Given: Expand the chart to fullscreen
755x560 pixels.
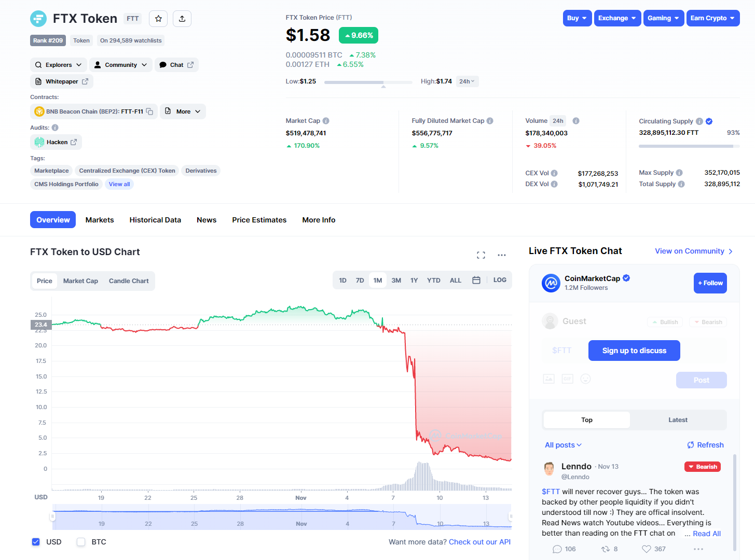Looking at the screenshot, I should point(481,255).
